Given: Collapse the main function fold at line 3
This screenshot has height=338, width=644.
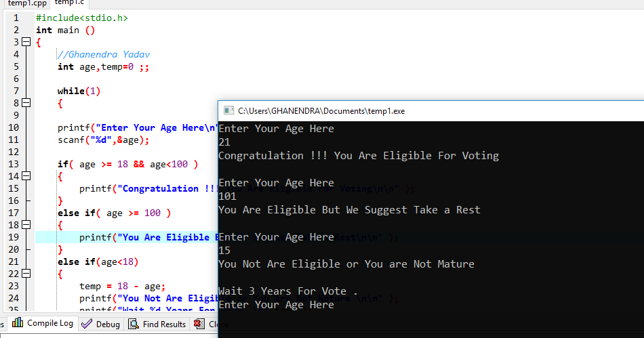Looking at the screenshot, I should tap(26, 42).
